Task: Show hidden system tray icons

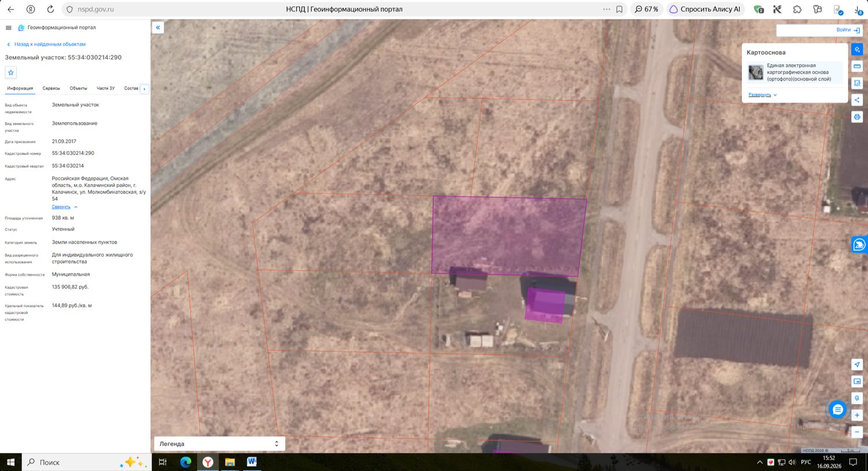Action: click(x=760, y=462)
